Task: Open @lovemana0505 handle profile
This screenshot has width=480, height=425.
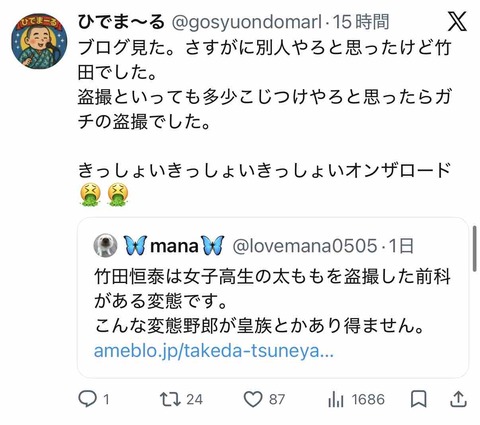Action: point(305,246)
